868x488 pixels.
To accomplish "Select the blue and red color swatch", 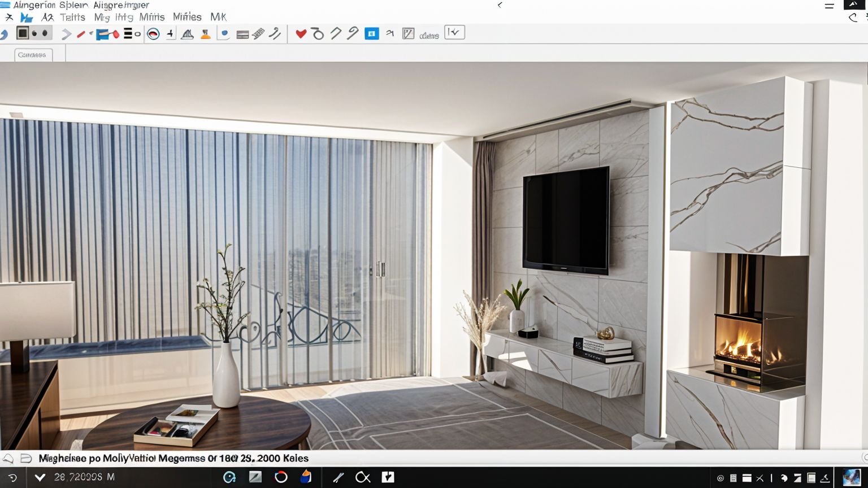I will point(107,34).
